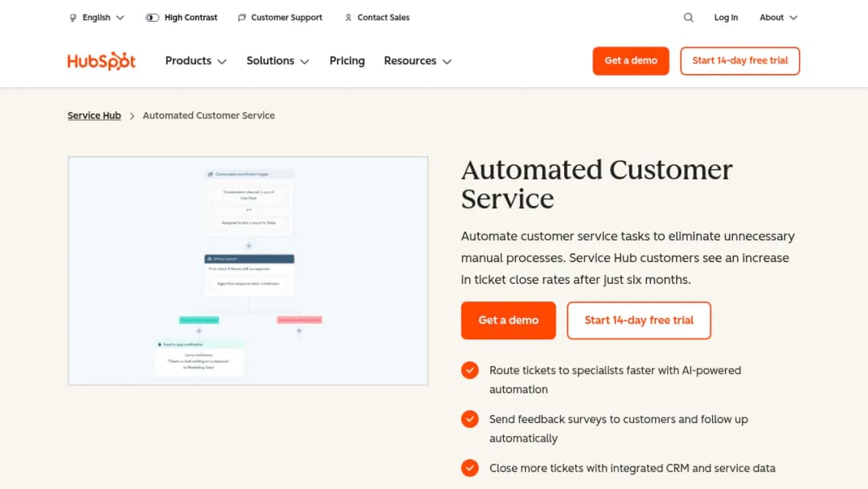868x489 pixels.
Task: Click plus icon below the green branch
Action: coord(199,331)
